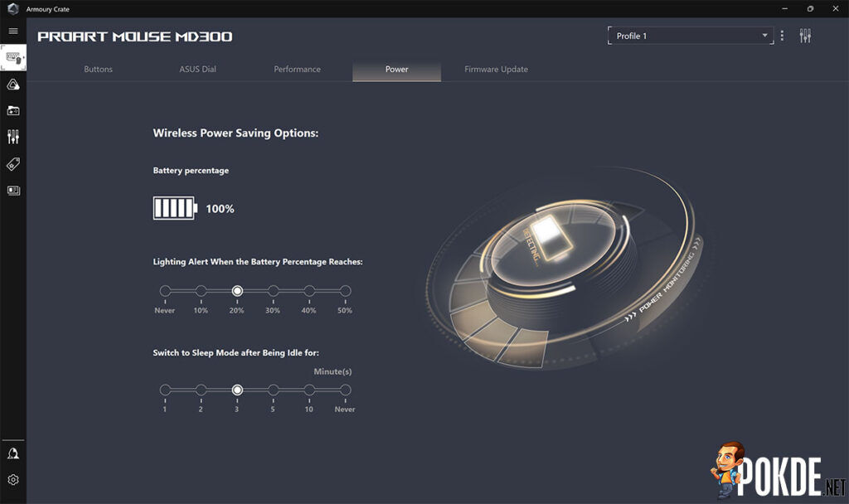Click the 100% battery percentage text
Viewport: 849px width, 504px height.
pos(220,209)
